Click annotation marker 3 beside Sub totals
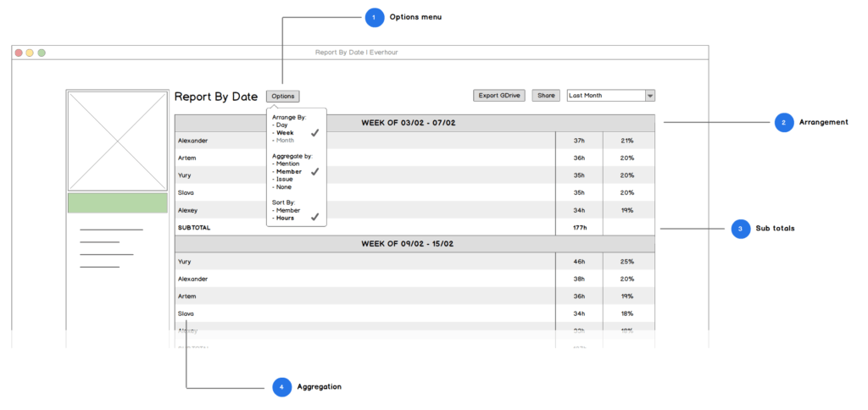 tap(740, 229)
